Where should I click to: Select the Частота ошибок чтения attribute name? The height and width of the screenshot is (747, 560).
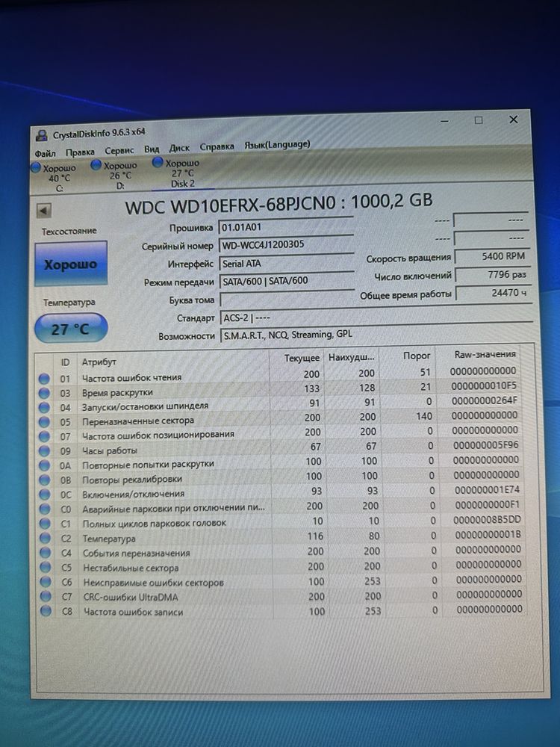coord(131,378)
